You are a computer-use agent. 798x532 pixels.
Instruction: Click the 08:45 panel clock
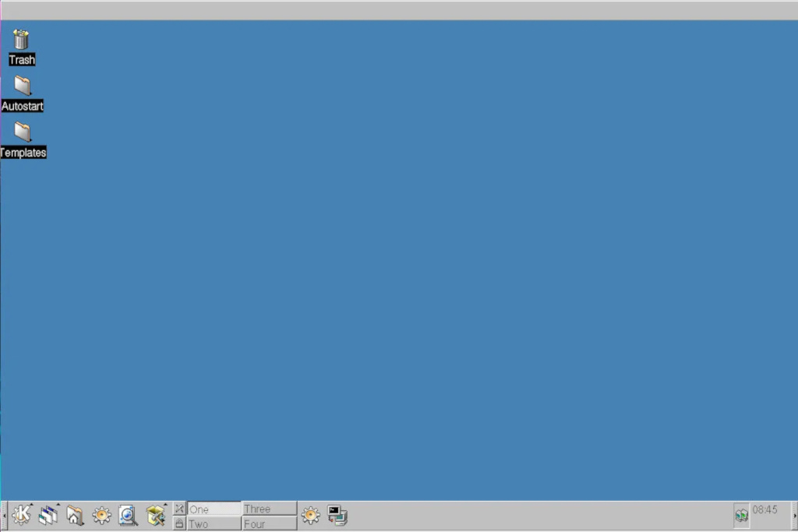[764, 510]
